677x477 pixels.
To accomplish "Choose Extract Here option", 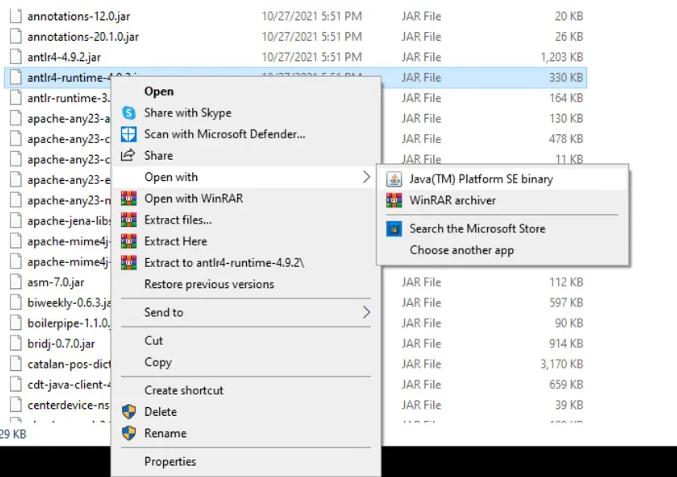I will [246, 241].
